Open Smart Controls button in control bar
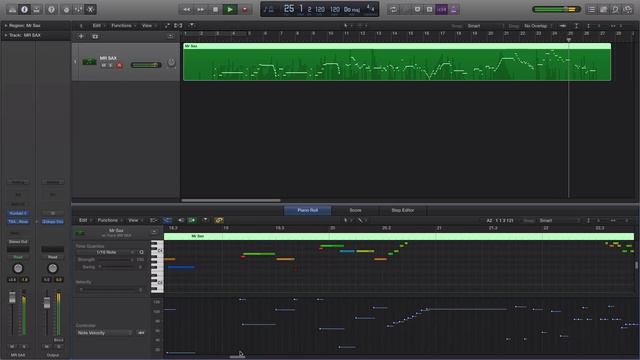 [66, 9]
